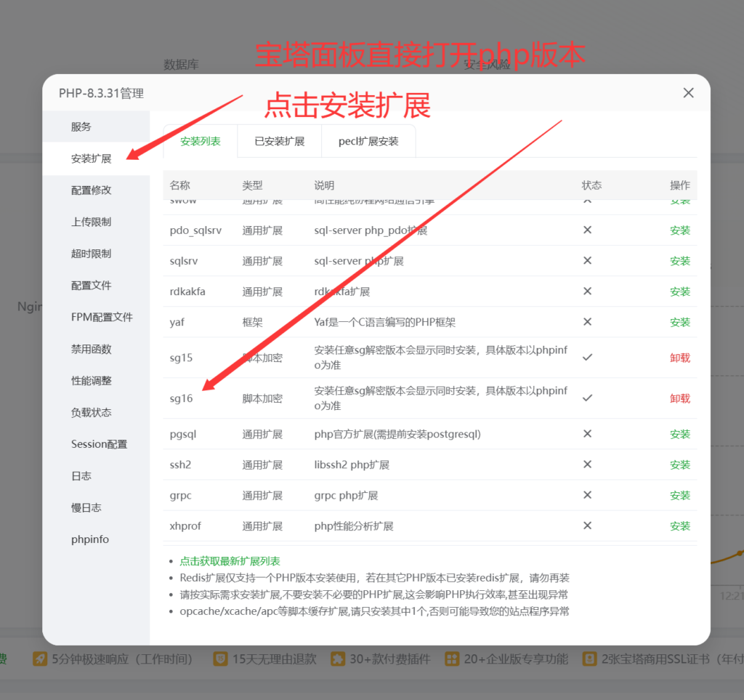Image resolution: width=744 pixels, height=700 pixels.
Task: Install the ssh2 extension
Action: [680, 465]
